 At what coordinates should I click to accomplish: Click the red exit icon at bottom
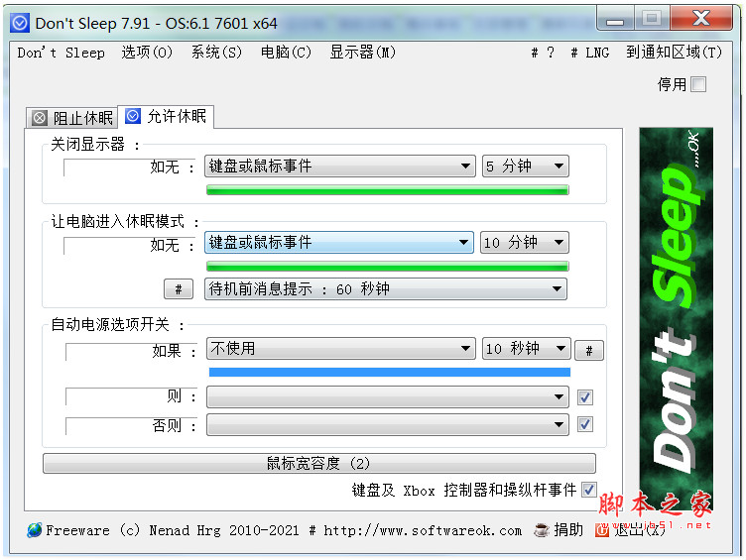pos(602,530)
